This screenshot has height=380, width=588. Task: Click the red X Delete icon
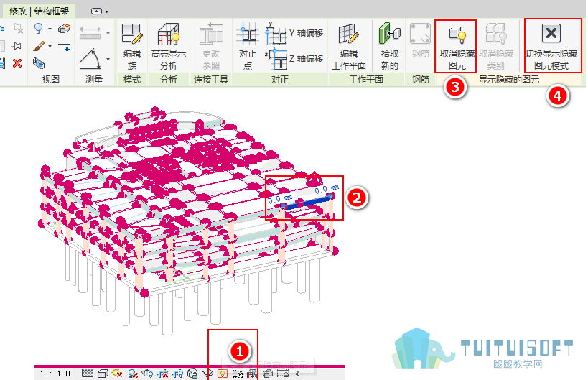pyautogui.click(x=17, y=63)
